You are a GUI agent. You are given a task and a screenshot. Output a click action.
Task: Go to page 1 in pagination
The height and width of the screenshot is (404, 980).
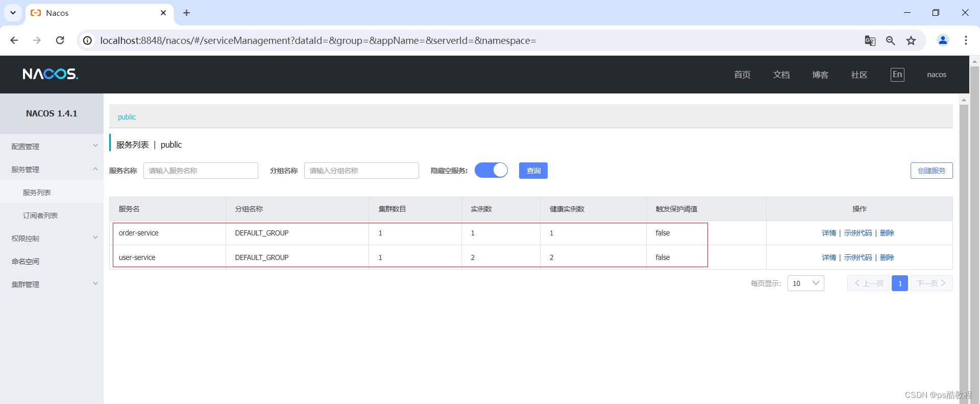click(x=900, y=283)
